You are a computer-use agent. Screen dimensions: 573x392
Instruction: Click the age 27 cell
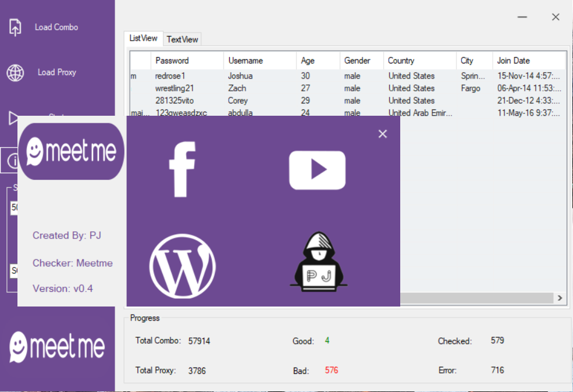tap(305, 88)
